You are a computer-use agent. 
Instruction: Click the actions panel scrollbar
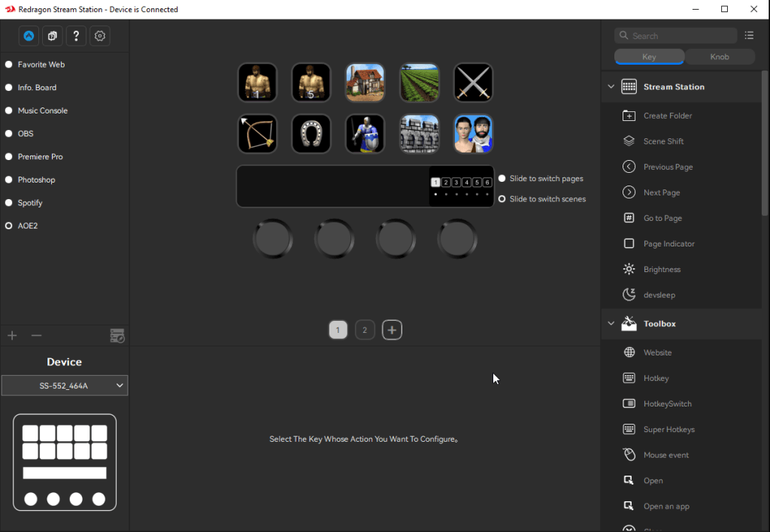click(765, 143)
